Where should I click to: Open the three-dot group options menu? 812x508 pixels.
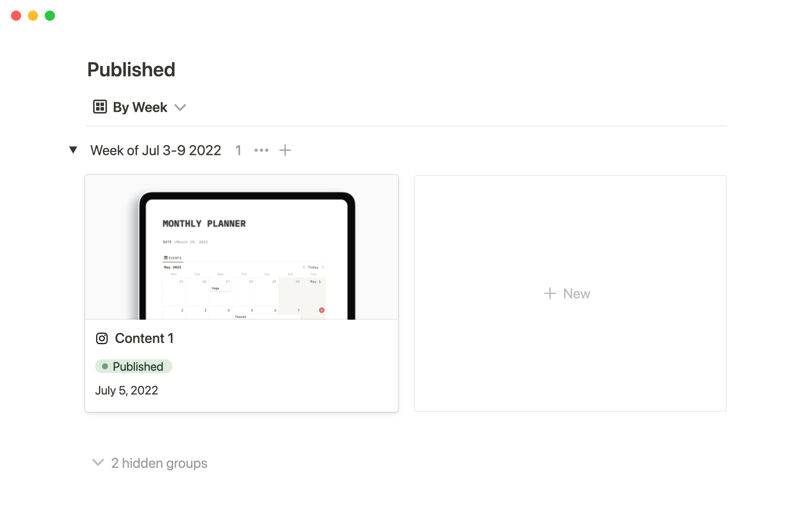261,150
